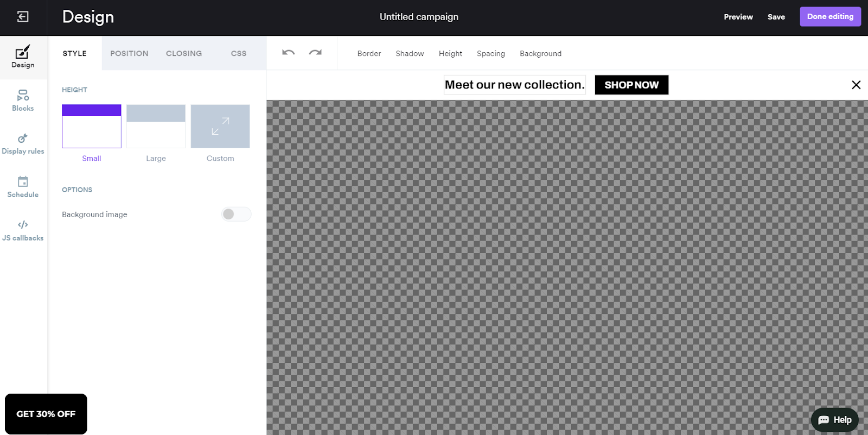Open JS callbacks section
This screenshot has height=435, width=868.
pos(23,230)
